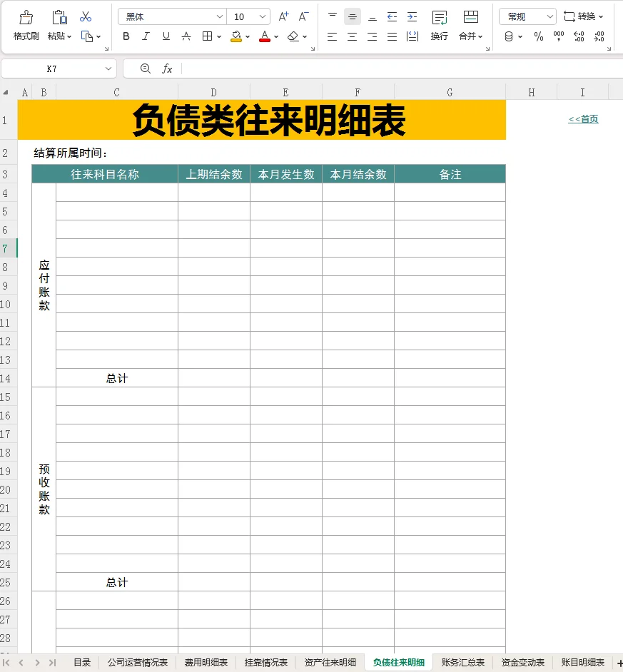The height and width of the screenshot is (672, 623).
Task: Switch to the 账目明细表 sheet tab
Action: coord(583,663)
